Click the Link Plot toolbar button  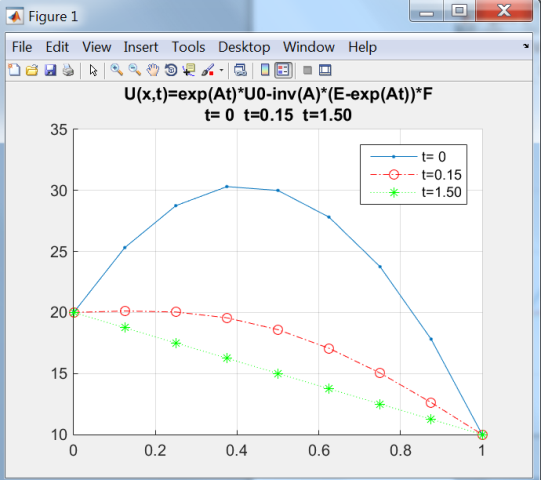pyautogui.click(x=240, y=70)
